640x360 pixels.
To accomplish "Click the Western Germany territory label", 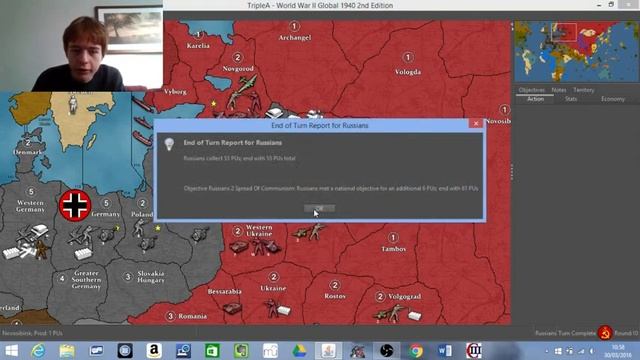I will (x=30, y=206).
